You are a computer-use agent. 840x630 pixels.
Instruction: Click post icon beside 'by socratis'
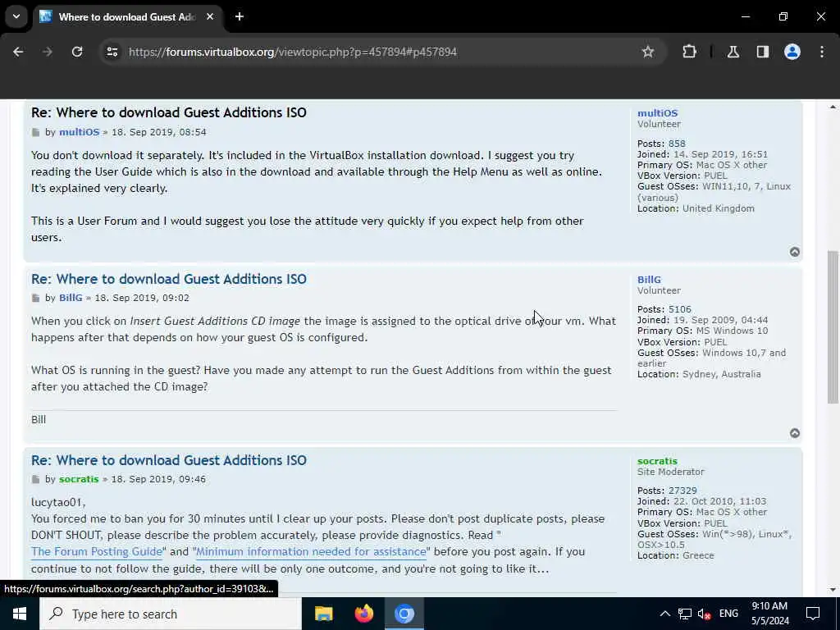click(36, 479)
